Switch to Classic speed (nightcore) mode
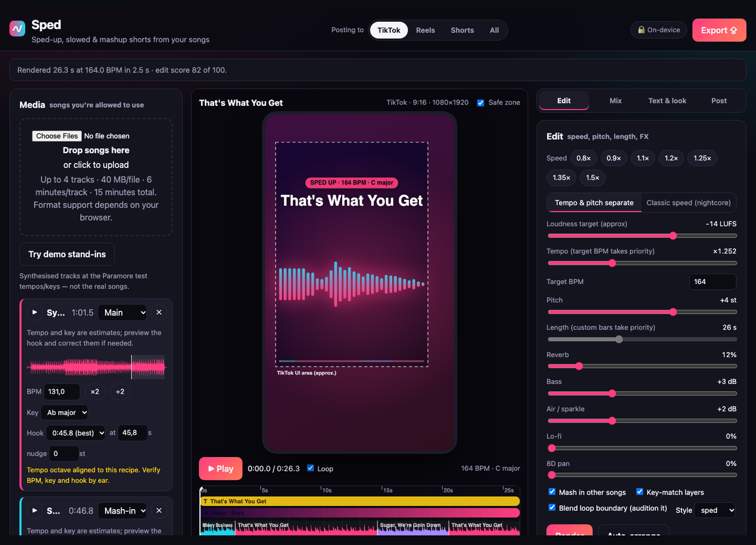The image size is (756, 545). point(689,203)
